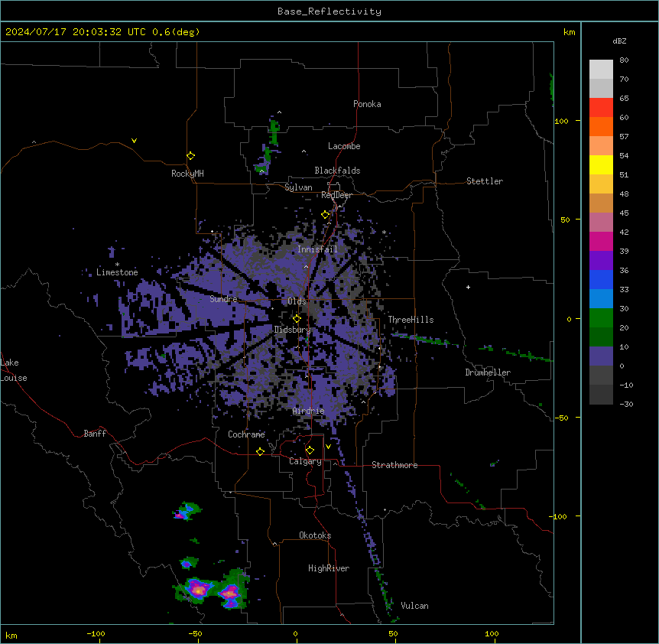Click the Banff label

(x=95, y=434)
